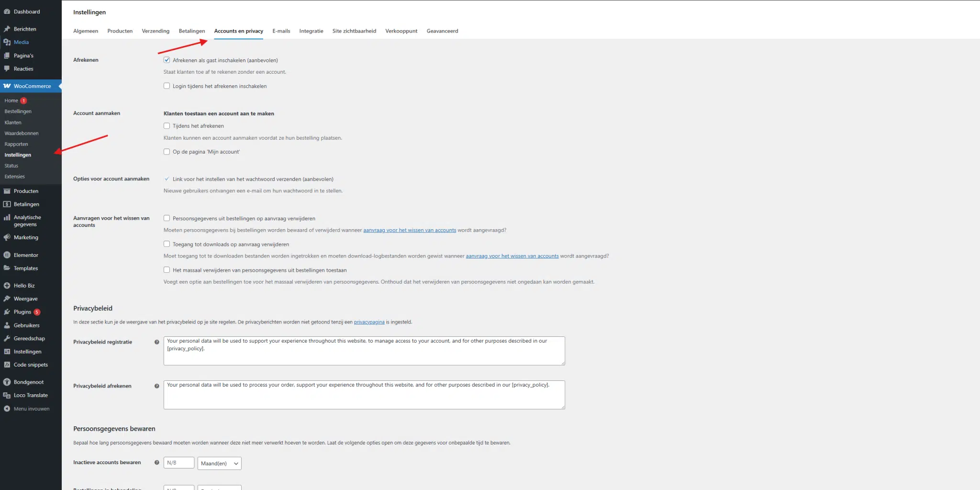Open the E-mails settings tab
This screenshot has width=980, height=490.
pos(281,31)
